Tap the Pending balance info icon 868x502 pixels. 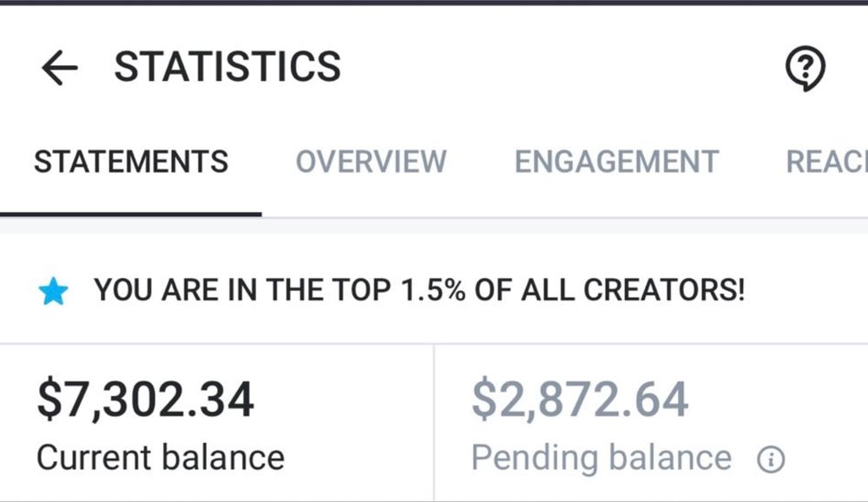[771, 459]
